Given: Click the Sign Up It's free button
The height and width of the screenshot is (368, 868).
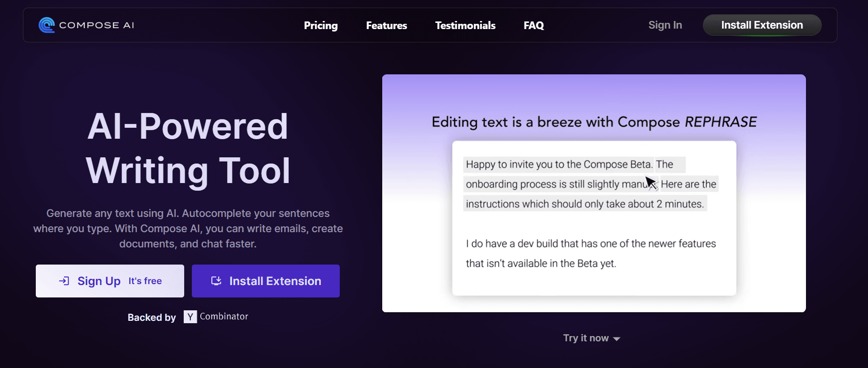Looking at the screenshot, I should (x=110, y=281).
